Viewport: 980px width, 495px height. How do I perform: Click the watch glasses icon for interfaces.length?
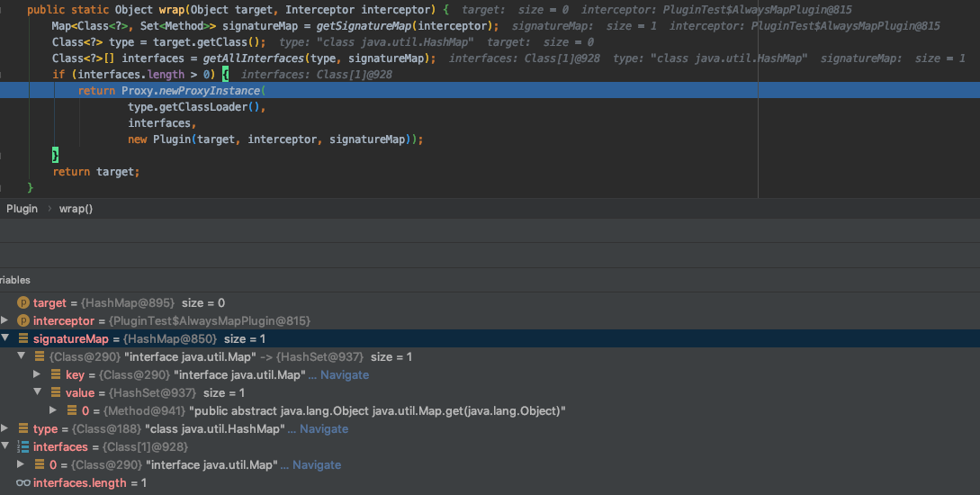point(23,483)
